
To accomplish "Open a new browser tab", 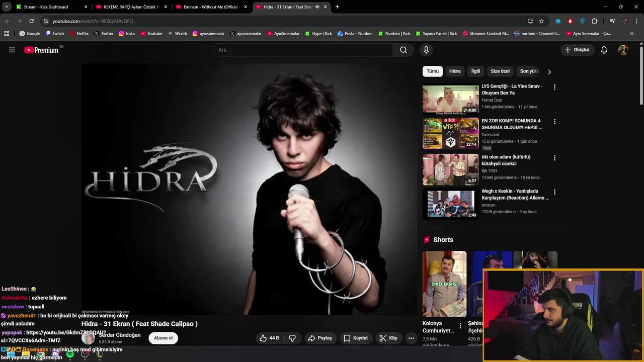I will (337, 7).
